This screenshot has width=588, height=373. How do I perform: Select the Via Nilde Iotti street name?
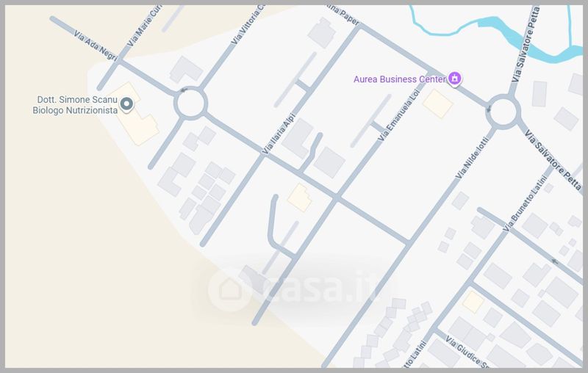pos(471,158)
